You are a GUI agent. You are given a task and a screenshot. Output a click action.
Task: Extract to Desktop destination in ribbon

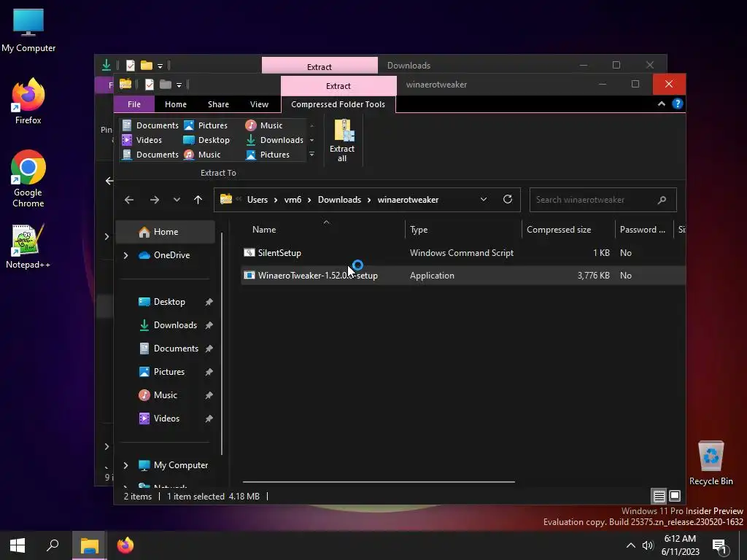(206, 140)
